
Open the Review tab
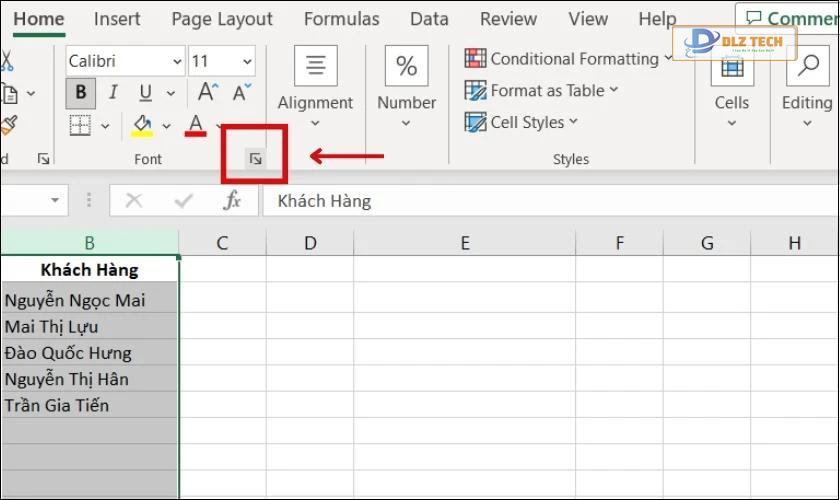[508, 19]
